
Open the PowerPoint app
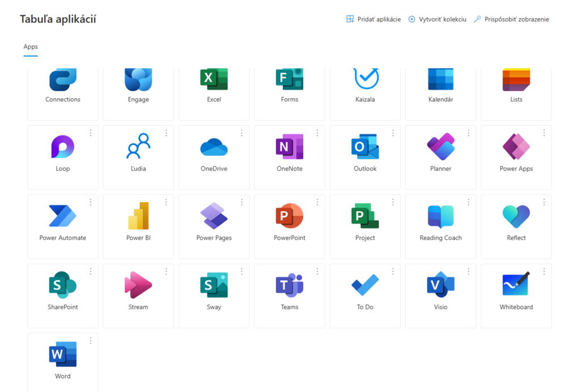coord(290,216)
